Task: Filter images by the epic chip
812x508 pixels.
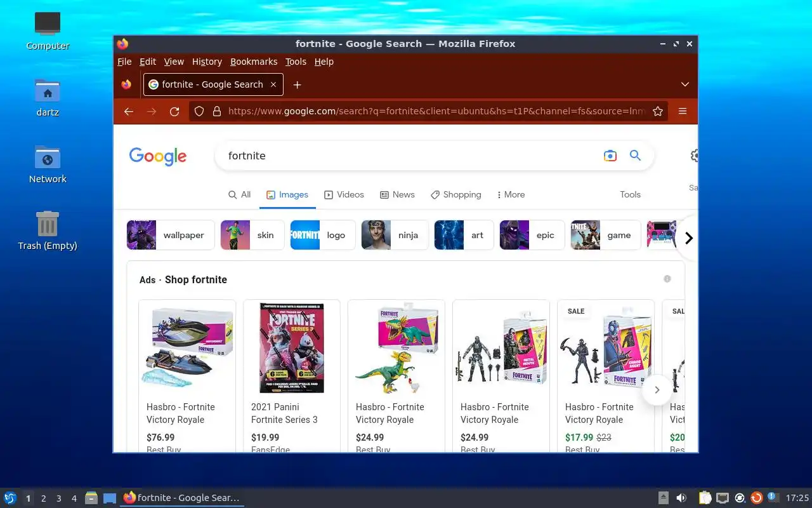Action: click(x=532, y=235)
